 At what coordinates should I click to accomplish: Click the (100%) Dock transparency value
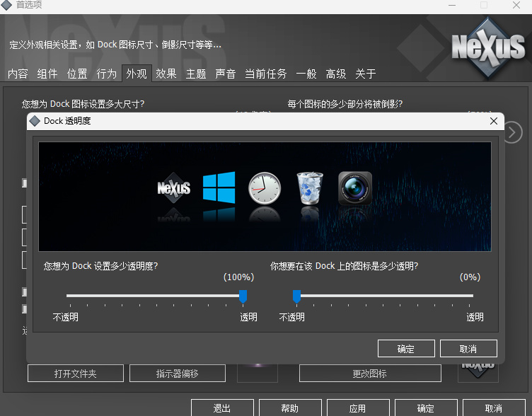coord(238,277)
